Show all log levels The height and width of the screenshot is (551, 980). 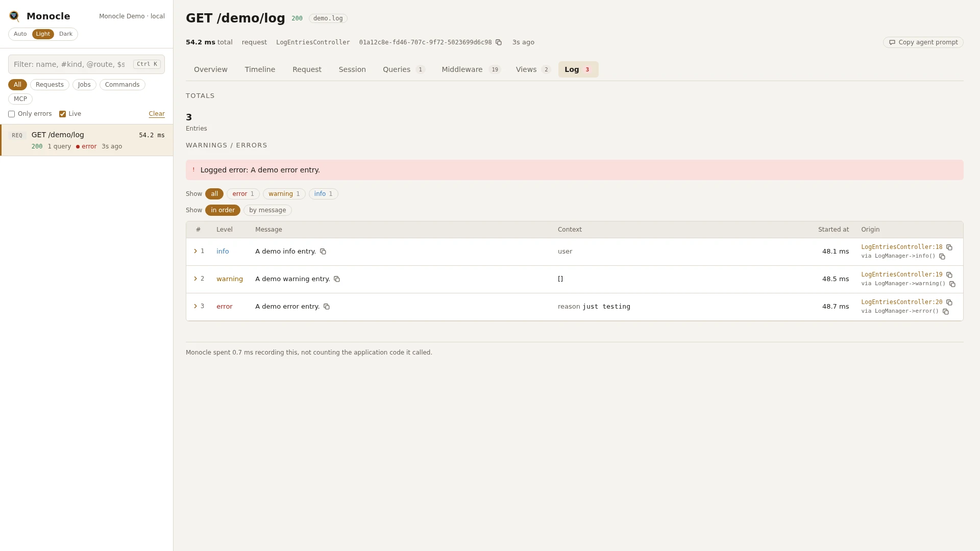(x=214, y=194)
